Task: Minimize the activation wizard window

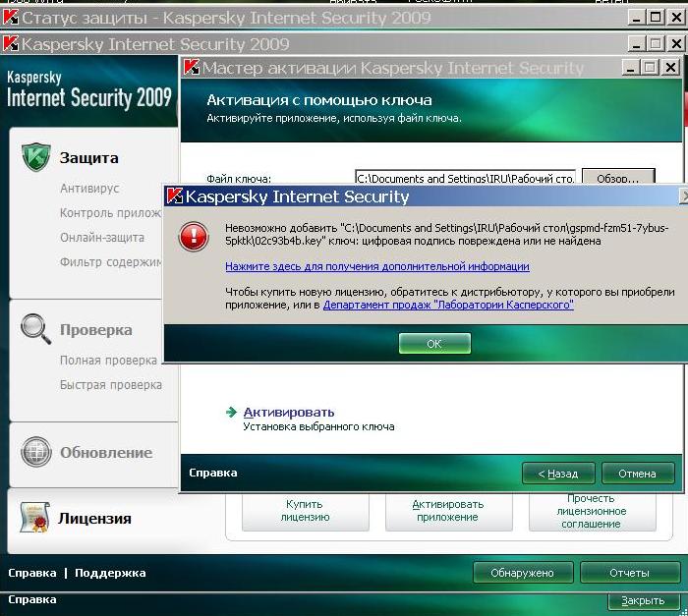Action: pyautogui.click(x=631, y=67)
